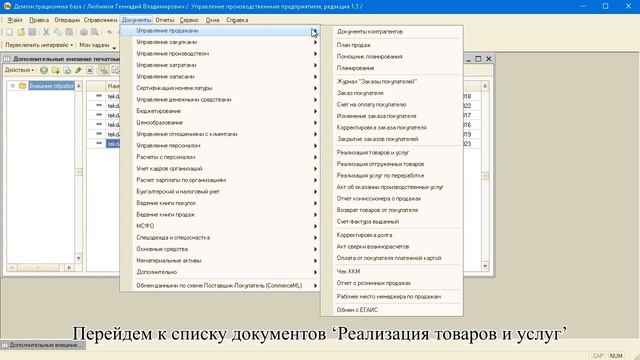Click the Cut scissors toolbar icon
This screenshot has height=360, width=640.
pos(46,32)
